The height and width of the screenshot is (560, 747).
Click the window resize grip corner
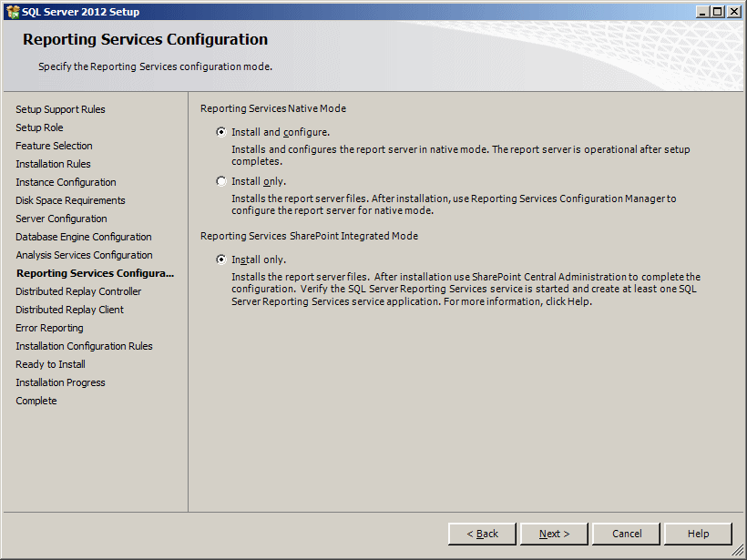(738, 551)
